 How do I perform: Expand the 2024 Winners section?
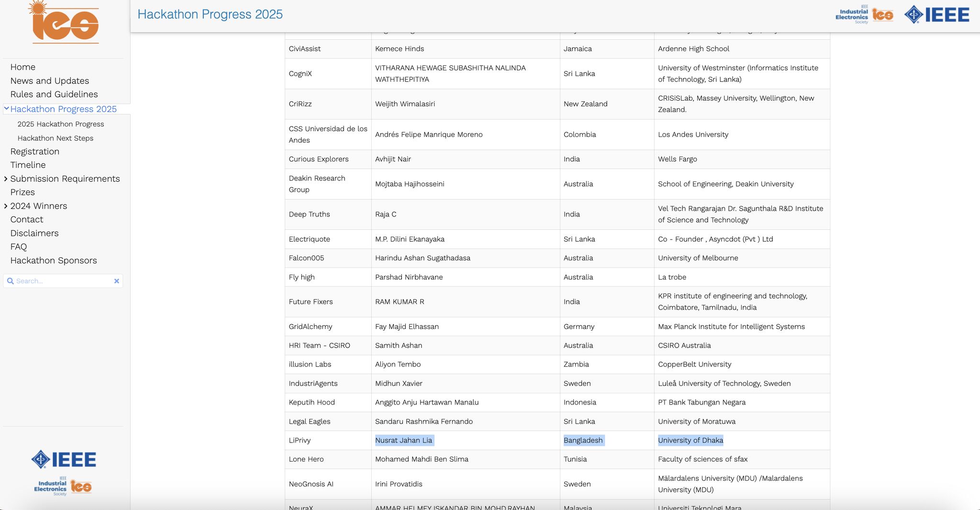[6, 206]
